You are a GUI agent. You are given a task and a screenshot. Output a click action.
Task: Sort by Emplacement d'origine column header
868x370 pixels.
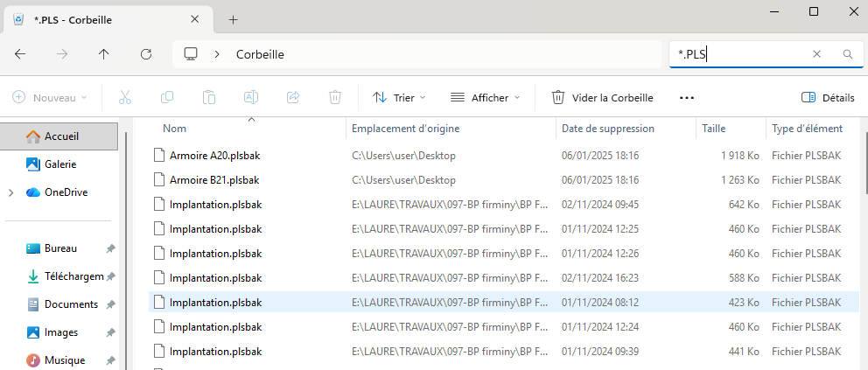click(406, 129)
